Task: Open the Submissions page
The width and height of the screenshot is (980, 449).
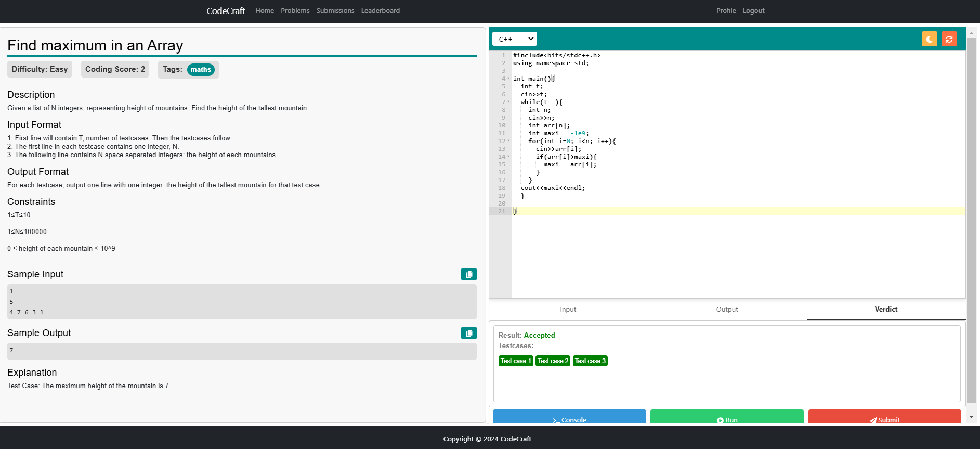Action: pyautogui.click(x=335, y=11)
